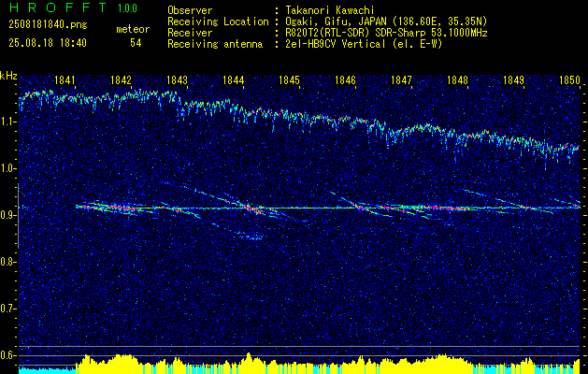588x374 pixels.
Task: Click the observer name Takanori Kawachi
Action: 328,10
